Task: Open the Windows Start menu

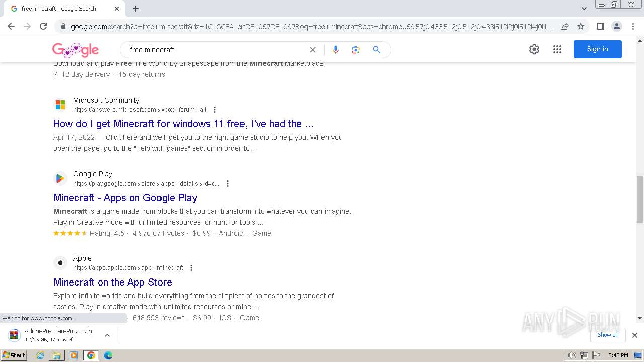Action: coord(14,355)
